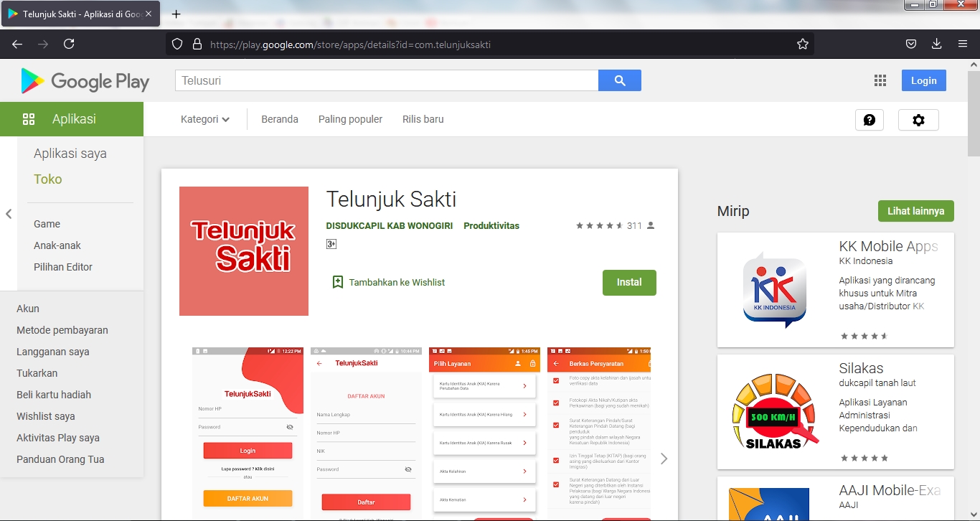The image size is (980, 521).
Task: Open the Daftar Akun screenshot thumbnail
Action: 366,433
